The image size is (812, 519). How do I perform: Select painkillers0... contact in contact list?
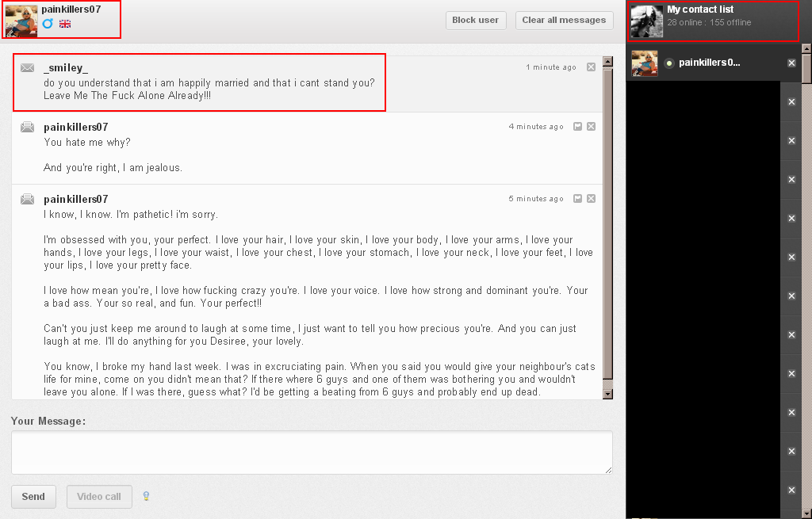(x=714, y=63)
